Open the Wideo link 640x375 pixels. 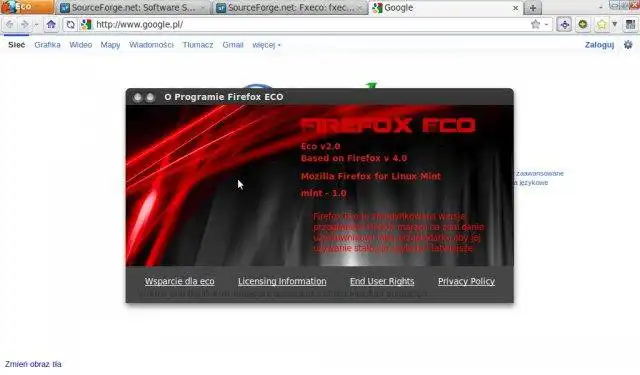tap(80, 45)
